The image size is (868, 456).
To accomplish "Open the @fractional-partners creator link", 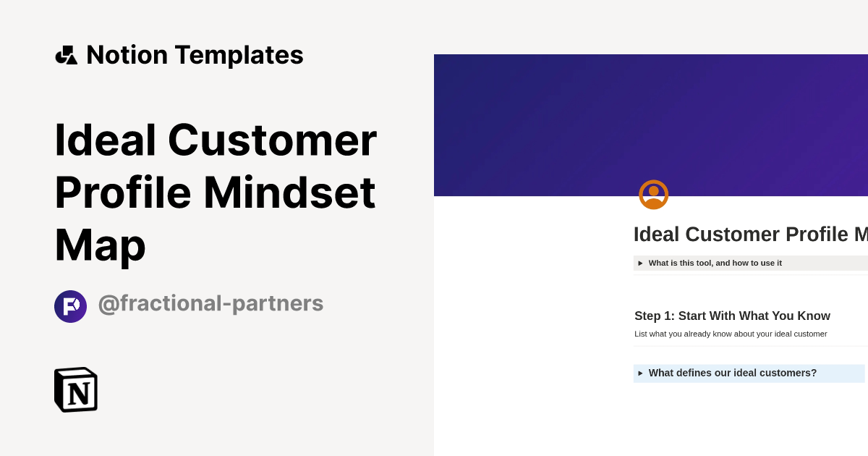I will tap(211, 303).
